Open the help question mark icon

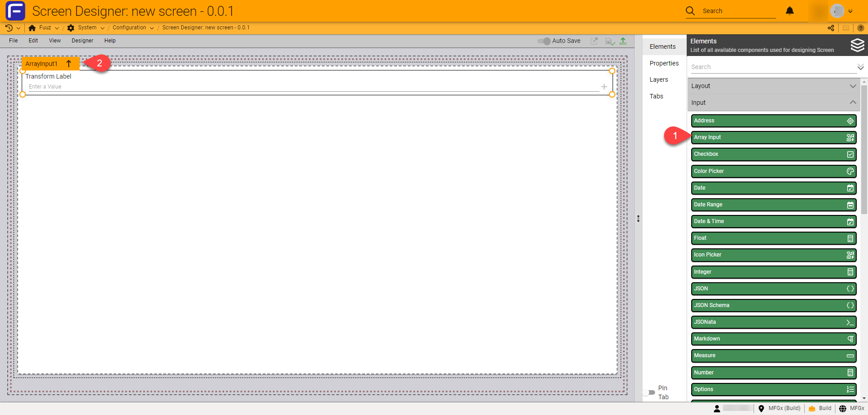coord(861,28)
